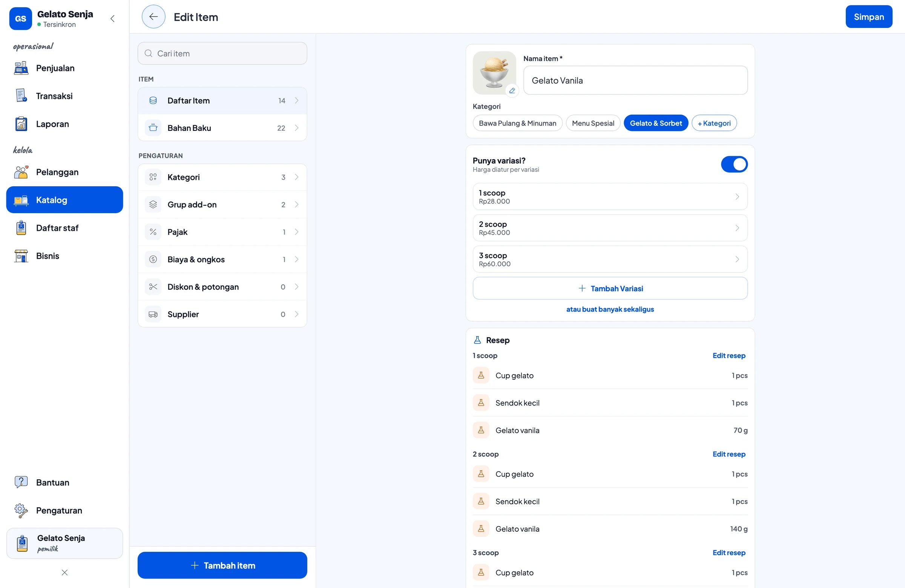Screen dimensions: 905x588
Task: Collapse the sidebar with the chevron
Action: click(x=112, y=18)
